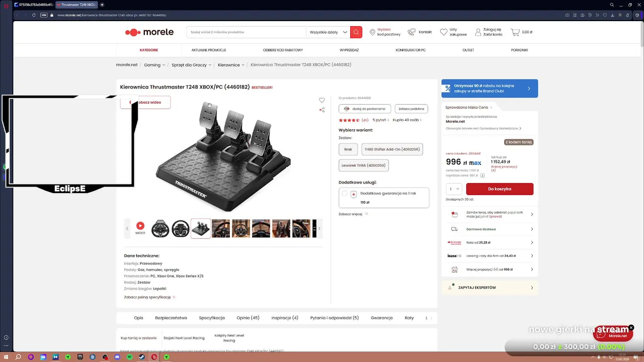The image size is (644, 362).
Task: Open Steam from the taskbar
Action: [x=142, y=357]
